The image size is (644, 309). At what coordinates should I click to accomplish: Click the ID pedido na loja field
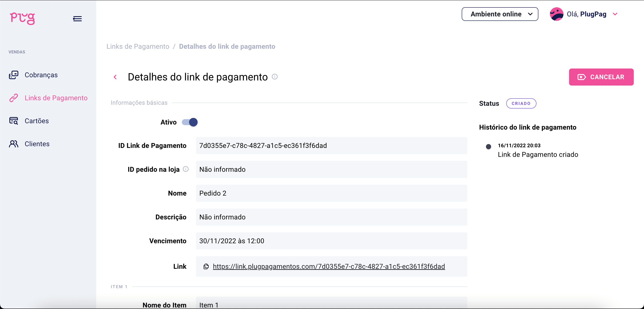331,169
